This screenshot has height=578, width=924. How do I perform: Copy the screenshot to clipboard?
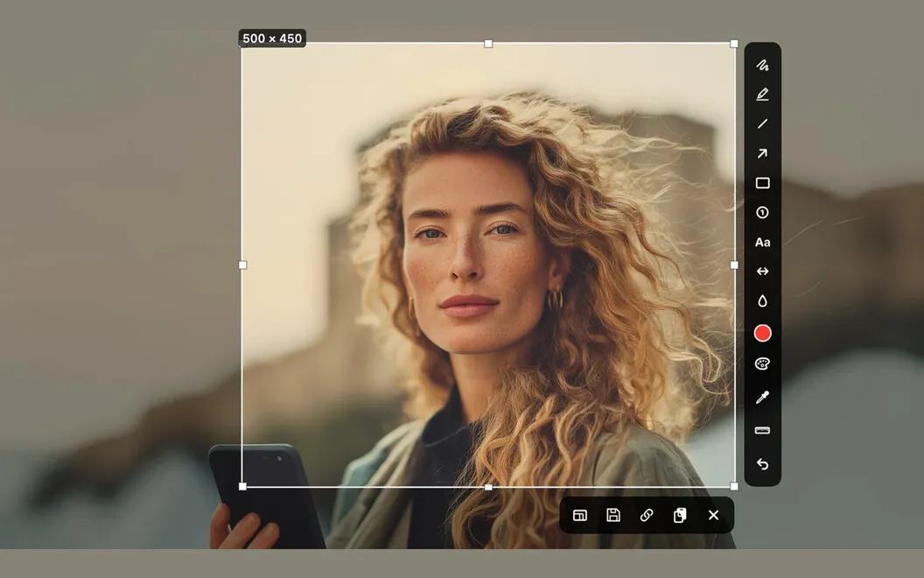pos(680,515)
